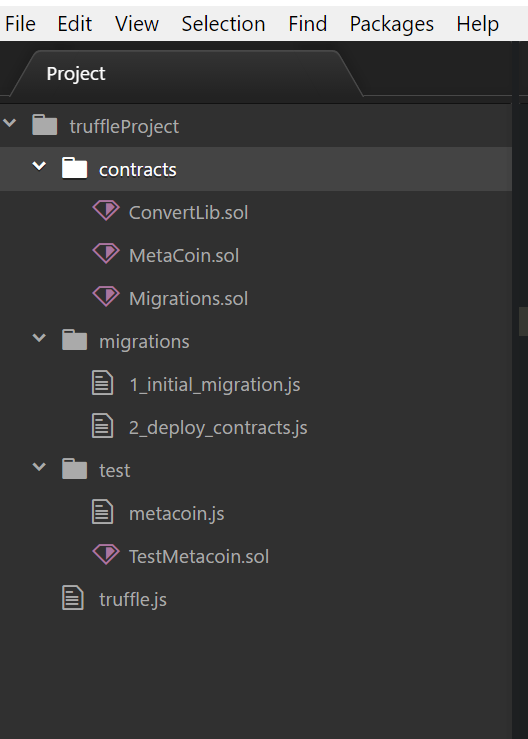Screen dimensions: 528x739
Task: Collapse the test folder chevron
Action: [x=39, y=467]
